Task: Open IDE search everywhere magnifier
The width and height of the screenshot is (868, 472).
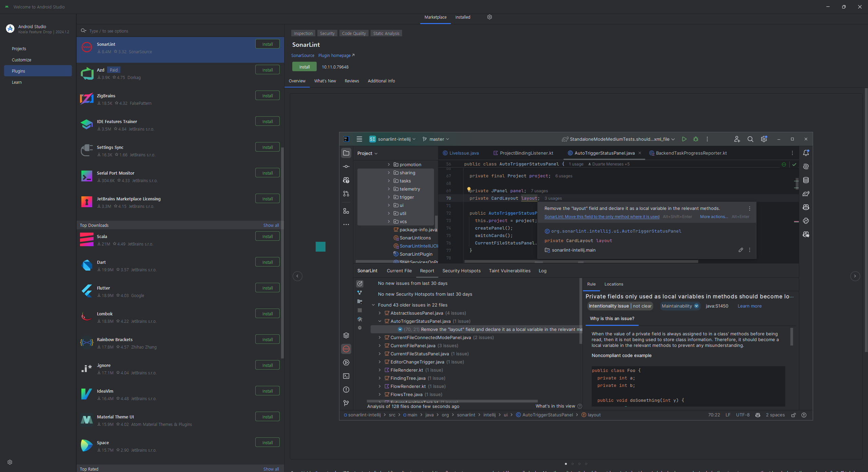Action: tap(750, 139)
